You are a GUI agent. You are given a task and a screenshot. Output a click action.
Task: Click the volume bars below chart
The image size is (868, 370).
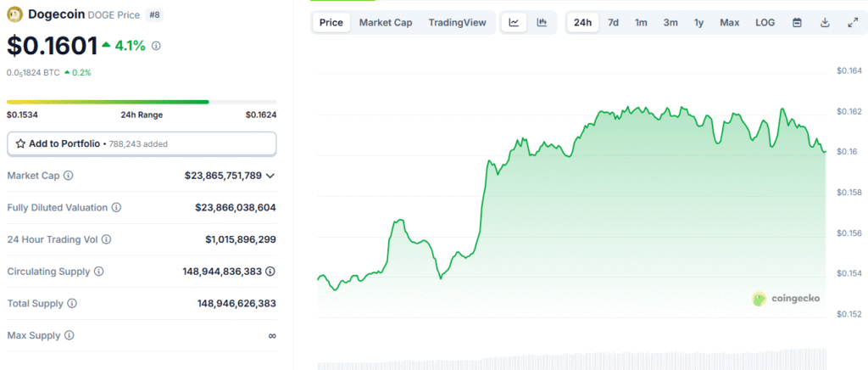[571, 360]
